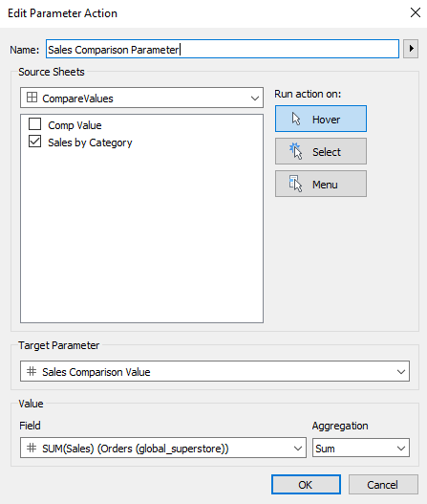The image size is (427, 504).
Task: Enable the Comp Value source sheet checkbox
Action: (35, 123)
